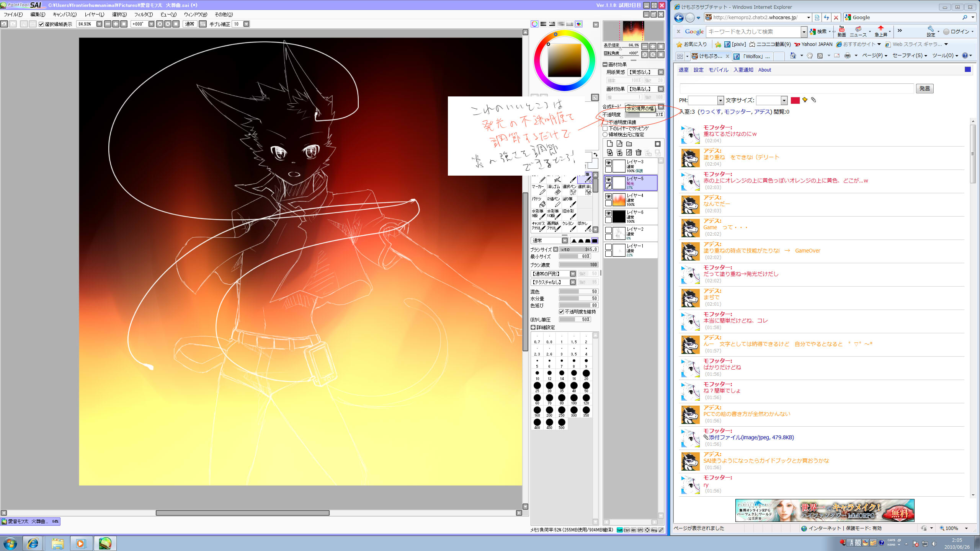The image size is (980, 551).
Task: Show the color wheel panel toggle icon
Action: [534, 24]
